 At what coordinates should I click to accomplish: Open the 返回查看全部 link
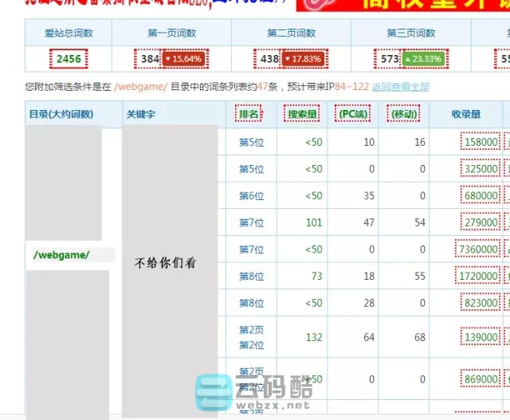click(x=401, y=86)
